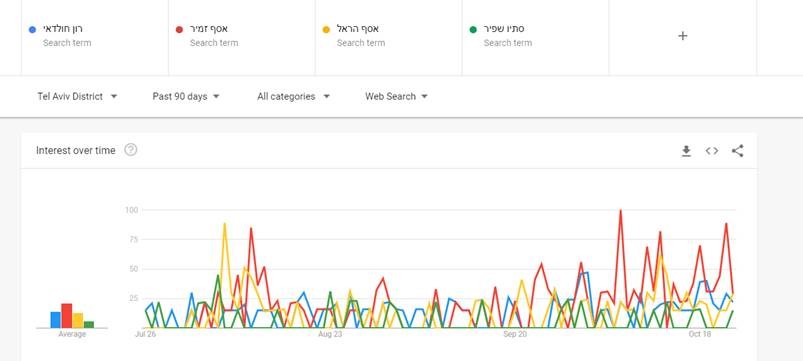Click the blue dot for רון חולדאי
This screenshot has width=803, height=361.
(x=32, y=30)
